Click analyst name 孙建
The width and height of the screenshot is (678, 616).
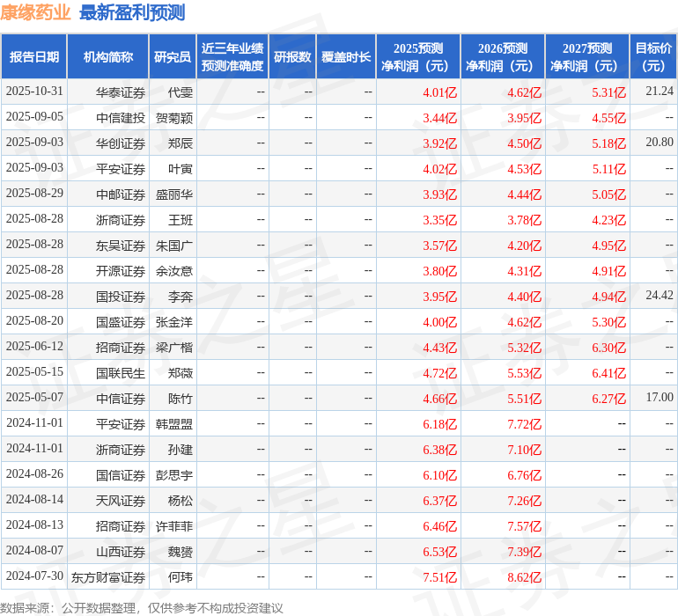(181, 449)
